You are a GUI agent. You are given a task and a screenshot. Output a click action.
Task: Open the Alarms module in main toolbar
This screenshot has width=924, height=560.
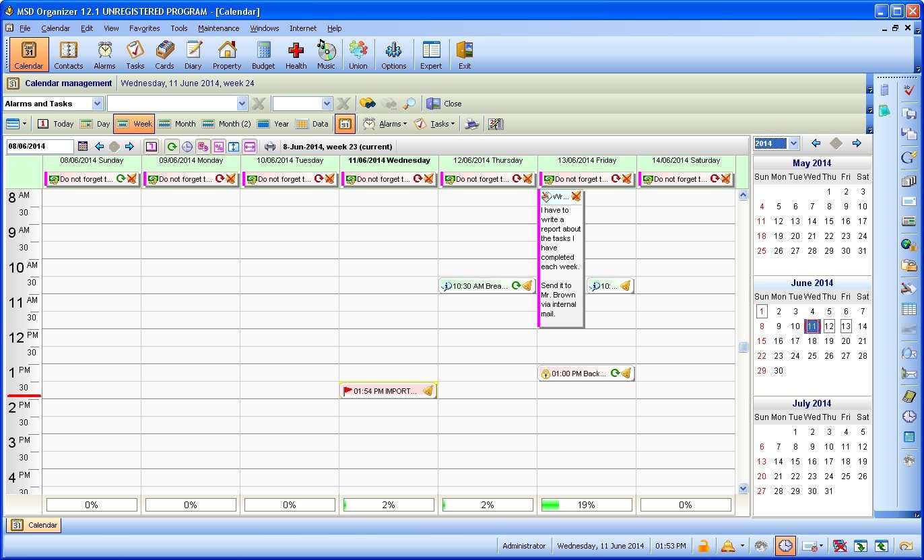[104, 55]
